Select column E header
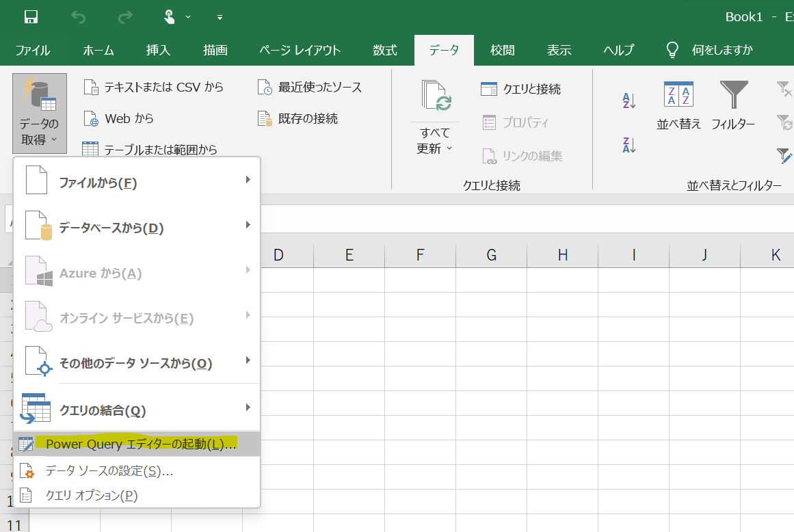 tap(349, 254)
